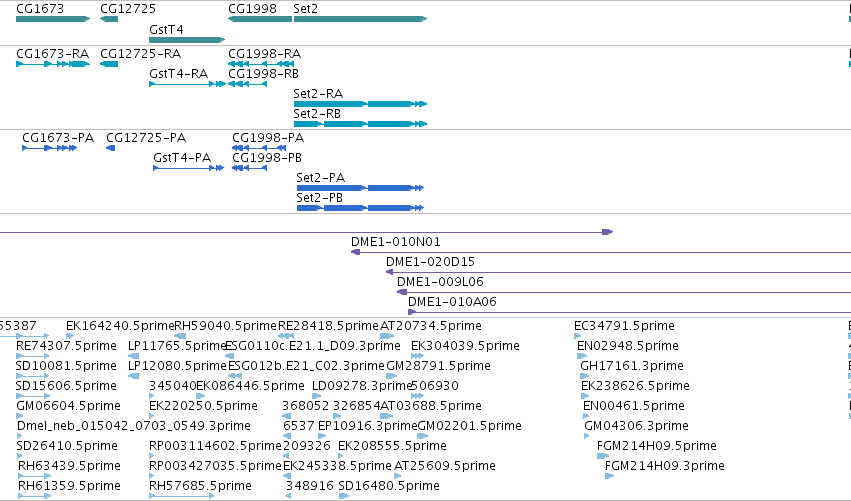
Task: Click transcript GstT4-RA
Action: [x=187, y=84]
